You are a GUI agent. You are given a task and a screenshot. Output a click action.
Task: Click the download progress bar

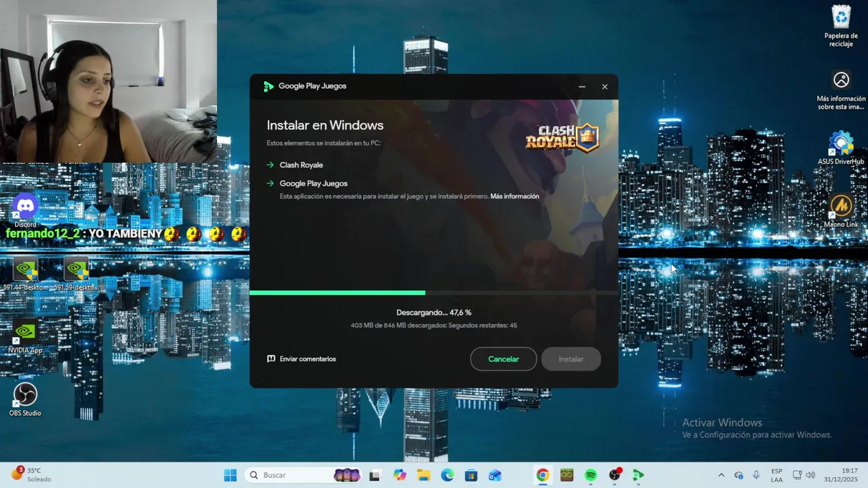[x=434, y=293]
